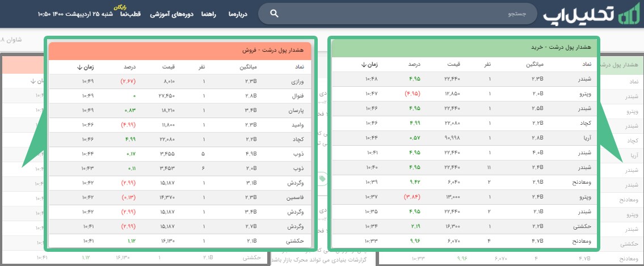Select the آریا symbol in خرید table
644x266 pixels.
pyautogui.click(x=586, y=138)
